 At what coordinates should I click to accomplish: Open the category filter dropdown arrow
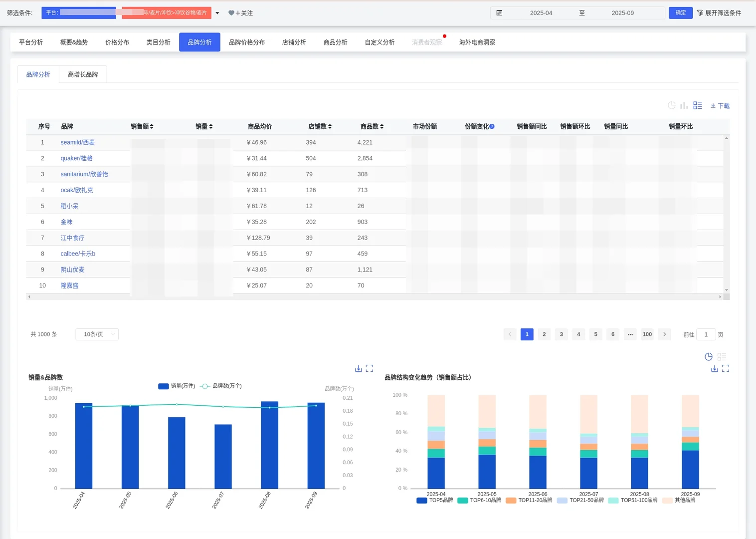tap(217, 13)
